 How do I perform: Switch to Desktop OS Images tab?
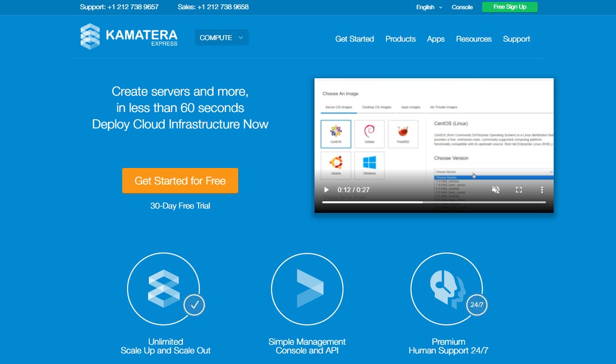coord(376,107)
